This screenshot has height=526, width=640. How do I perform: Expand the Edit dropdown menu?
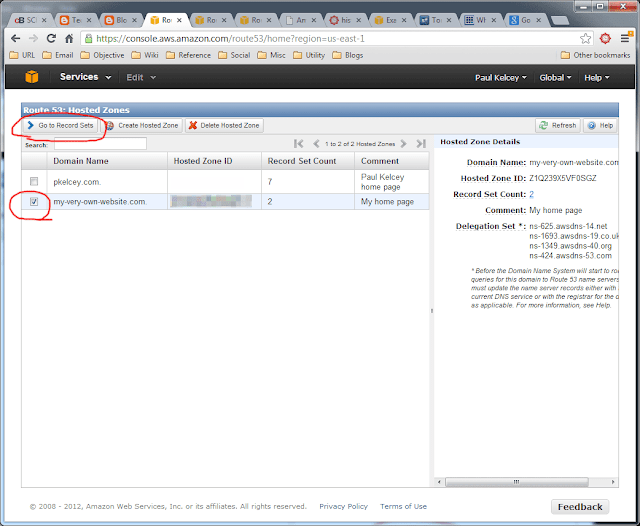coord(141,77)
